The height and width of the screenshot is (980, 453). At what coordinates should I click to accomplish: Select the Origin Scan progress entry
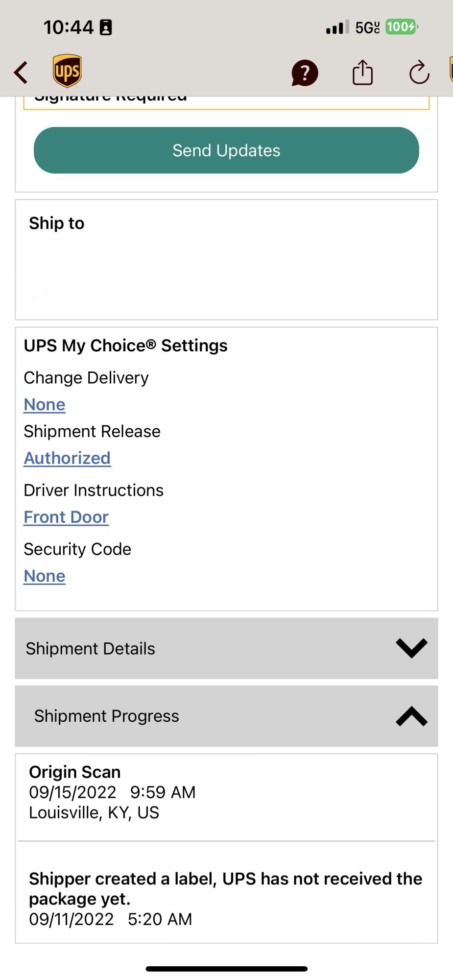tap(226, 792)
